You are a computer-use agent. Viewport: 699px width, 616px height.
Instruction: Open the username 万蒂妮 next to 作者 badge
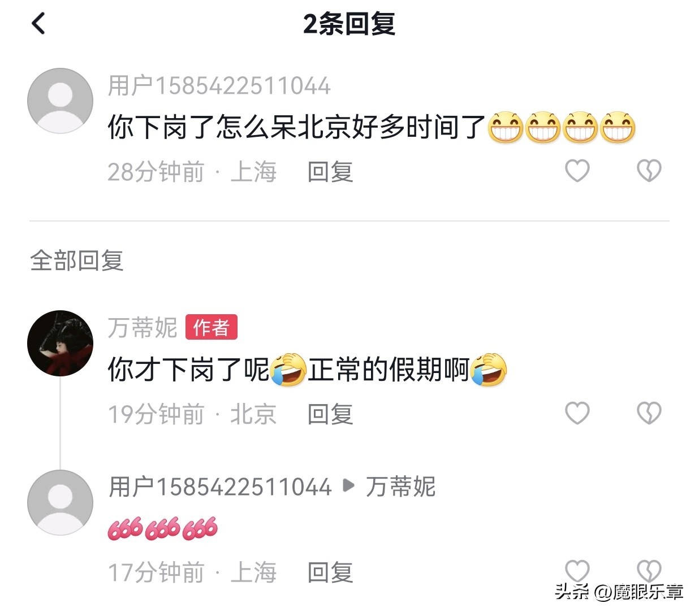coord(143,328)
